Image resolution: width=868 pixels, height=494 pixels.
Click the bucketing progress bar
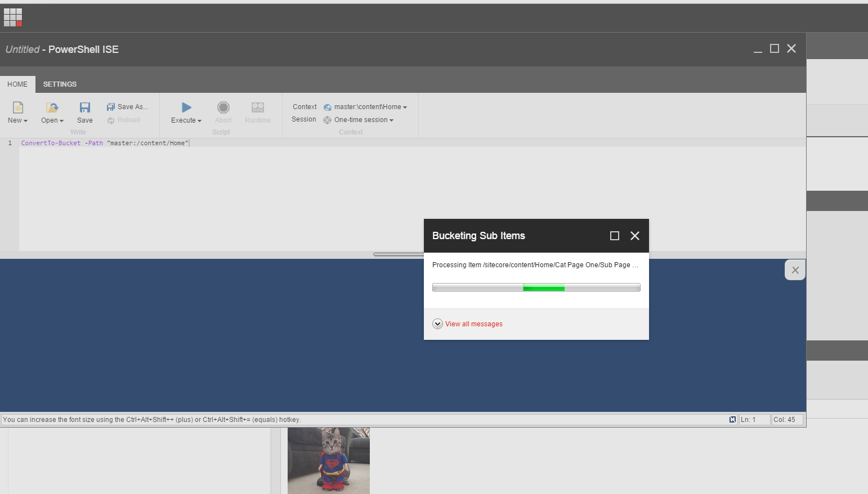pyautogui.click(x=536, y=288)
